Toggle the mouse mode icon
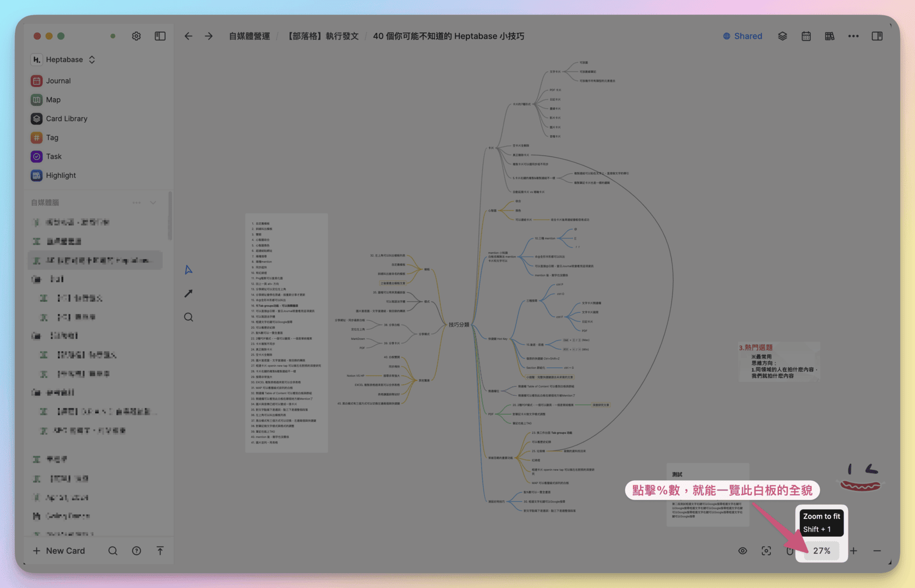This screenshot has height=588, width=915. coord(789,551)
